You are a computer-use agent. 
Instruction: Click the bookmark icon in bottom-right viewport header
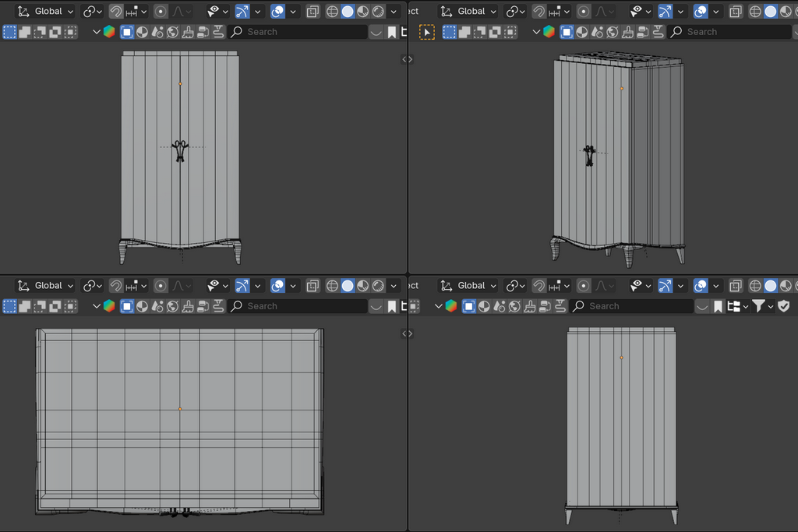tap(718, 306)
